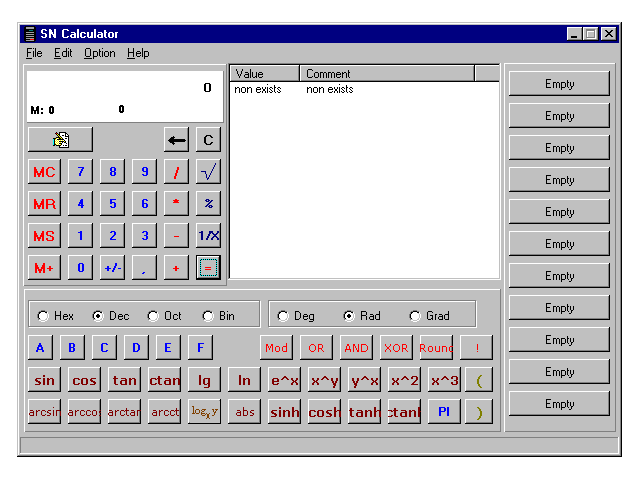640x480 pixels.
Task: Click the Comment column header
Action: point(386,74)
